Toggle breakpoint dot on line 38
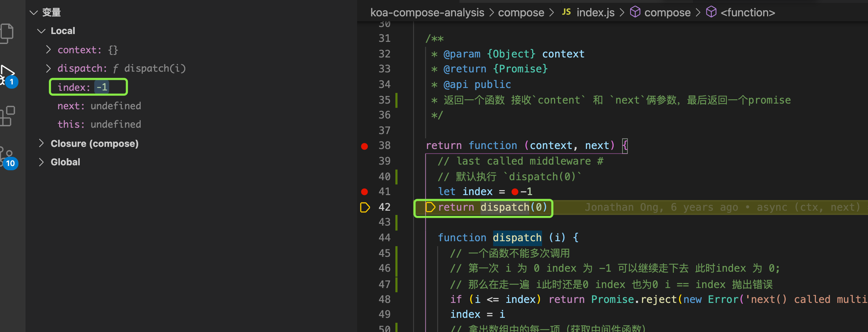Viewport: 868px width, 332px height. (x=364, y=146)
